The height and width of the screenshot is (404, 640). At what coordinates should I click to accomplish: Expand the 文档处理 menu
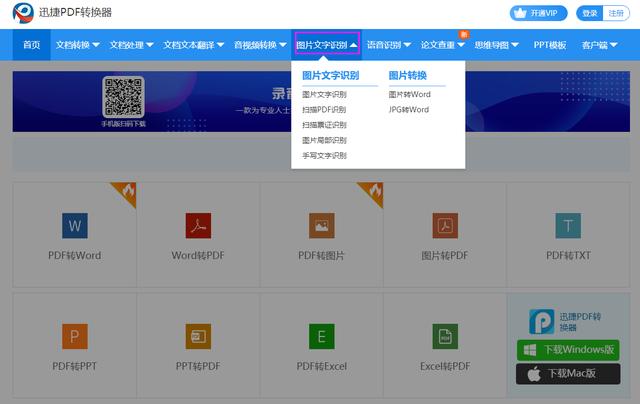pyautogui.click(x=131, y=45)
